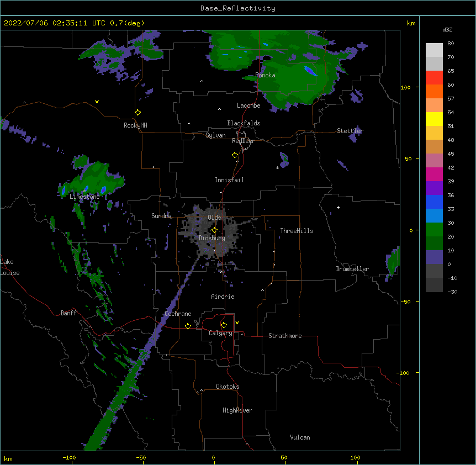Click the Olds city label

[x=214, y=218]
